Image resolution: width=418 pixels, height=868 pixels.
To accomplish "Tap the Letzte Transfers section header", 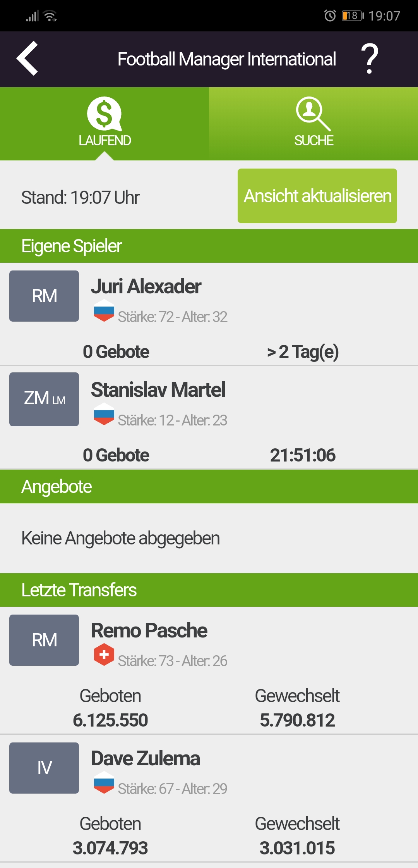I will pyautogui.click(x=209, y=590).
